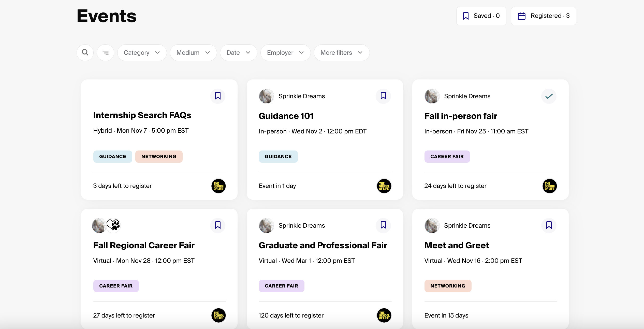Click '24 days left to register' text
The width and height of the screenshot is (644, 329).
click(x=455, y=186)
